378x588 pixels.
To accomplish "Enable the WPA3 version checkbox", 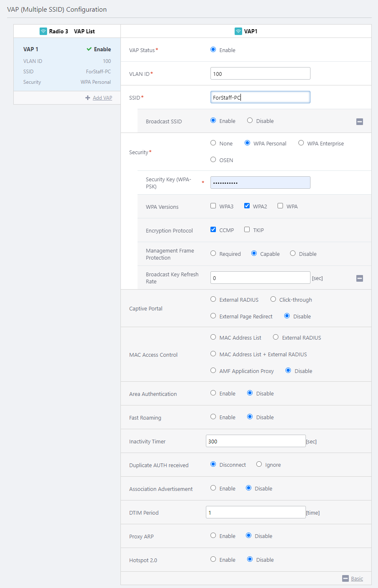I will [213, 206].
